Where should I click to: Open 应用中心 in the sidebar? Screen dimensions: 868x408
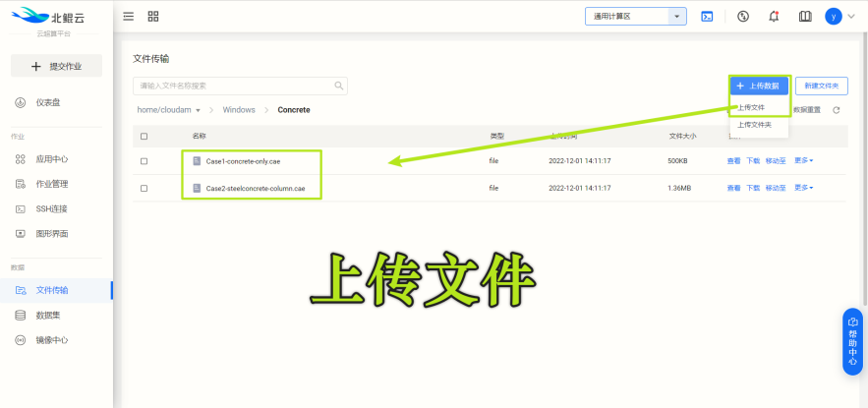pos(52,159)
